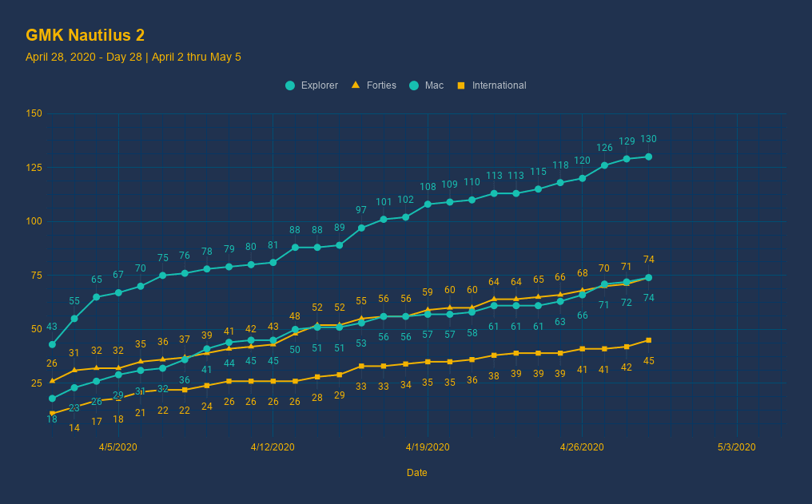Select the Explorer data point labeled 130
Viewport: 812px width, 504px height.
click(x=648, y=157)
